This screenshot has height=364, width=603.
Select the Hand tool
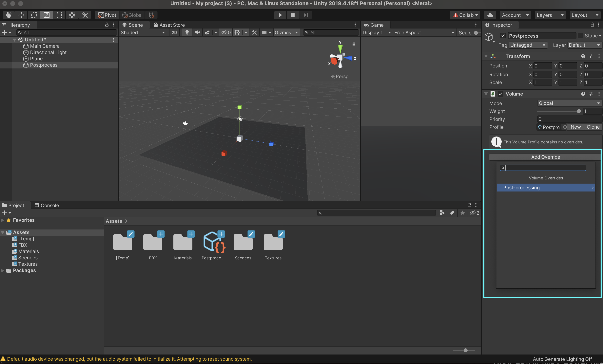(x=9, y=15)
